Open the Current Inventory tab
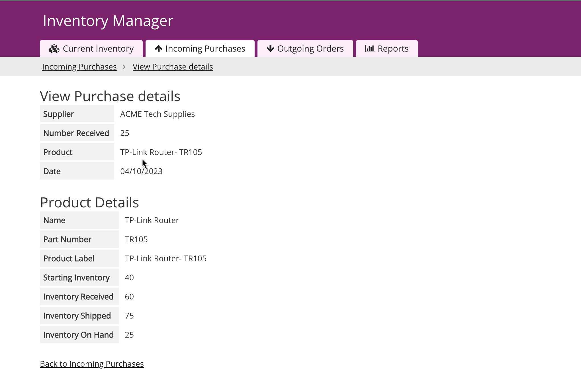 point(98,49)
